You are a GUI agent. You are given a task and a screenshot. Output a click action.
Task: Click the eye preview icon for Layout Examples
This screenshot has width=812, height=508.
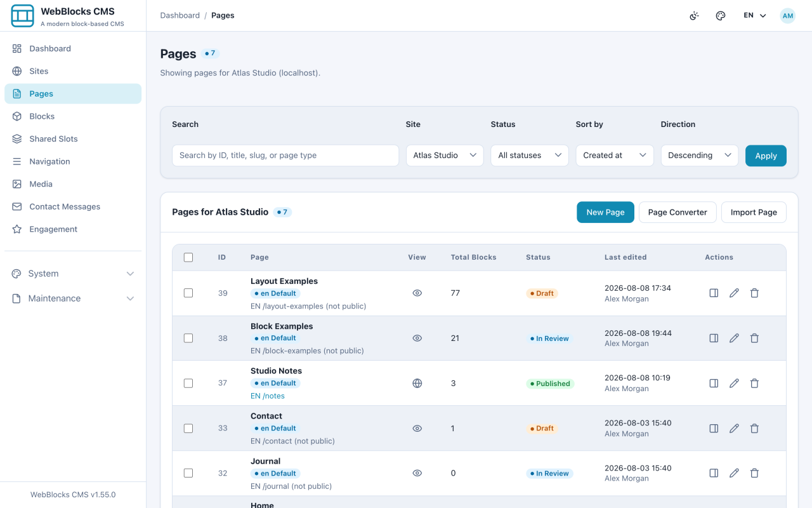point(417,293)
